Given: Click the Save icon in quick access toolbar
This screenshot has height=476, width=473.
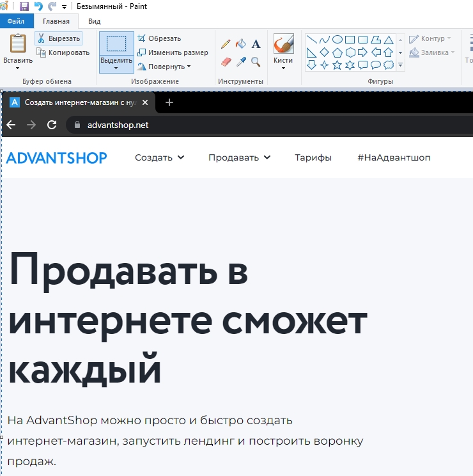Looking at the screenshot, I should [x=24, y=6].
